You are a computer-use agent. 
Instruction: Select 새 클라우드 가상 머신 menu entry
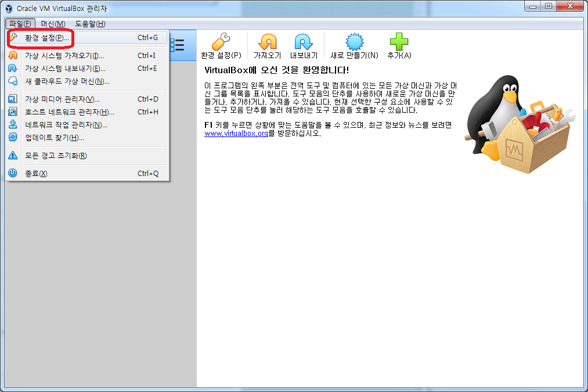pyautogui.click(x=87, y=81)
